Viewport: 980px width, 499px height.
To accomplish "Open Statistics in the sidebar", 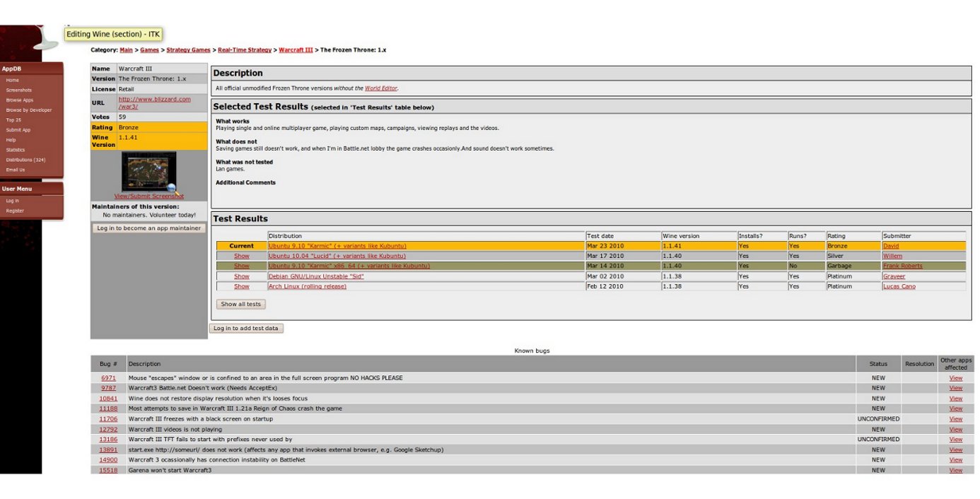I will click(16, 150).
